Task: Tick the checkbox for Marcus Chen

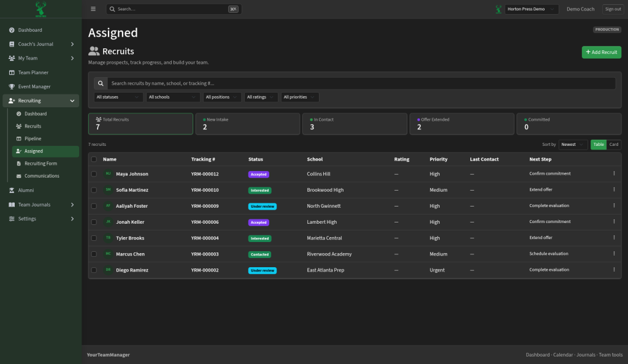Action: click(x=94, y=254)
